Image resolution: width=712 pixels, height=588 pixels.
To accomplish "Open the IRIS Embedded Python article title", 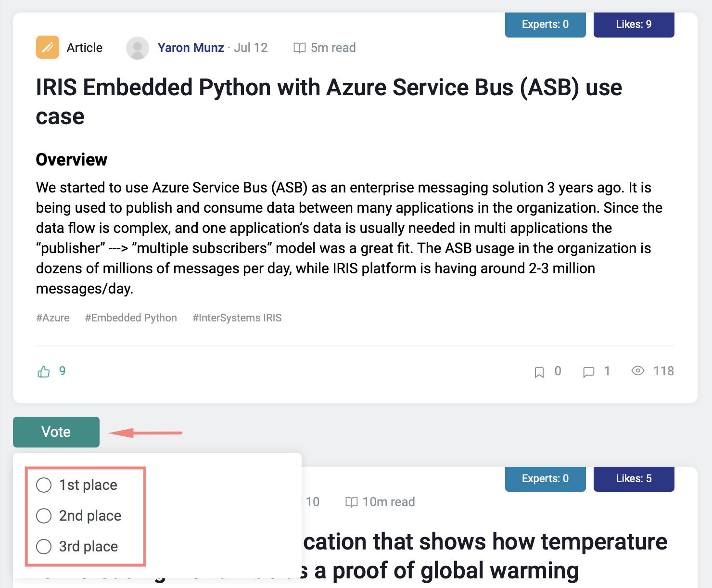I will pyautogui.click(x=329, y=102).
